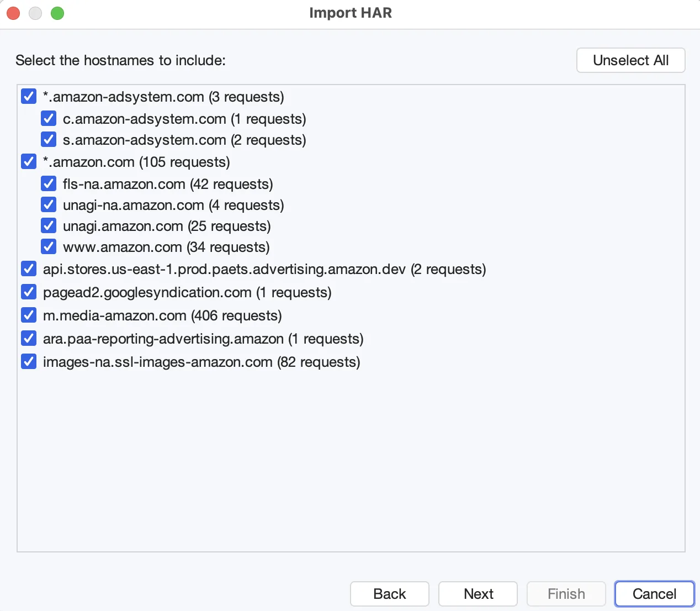700x611 pixels.
Task: Select the text "c.amazon-adsystem.com (1 requests)"
Action: point(184,119)
